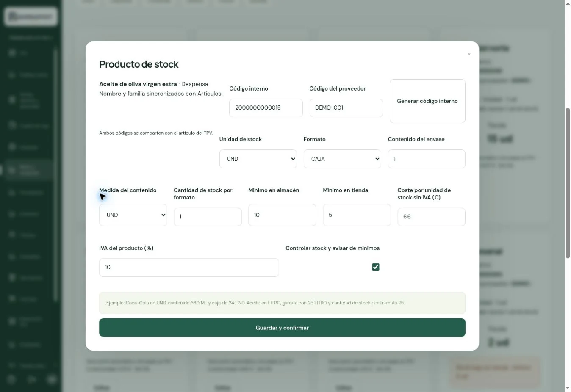This screenshot has width=571, height=392.
Task: Focus the Código del proveedor field
Action: pyautogui.click(x=346, y=108)
